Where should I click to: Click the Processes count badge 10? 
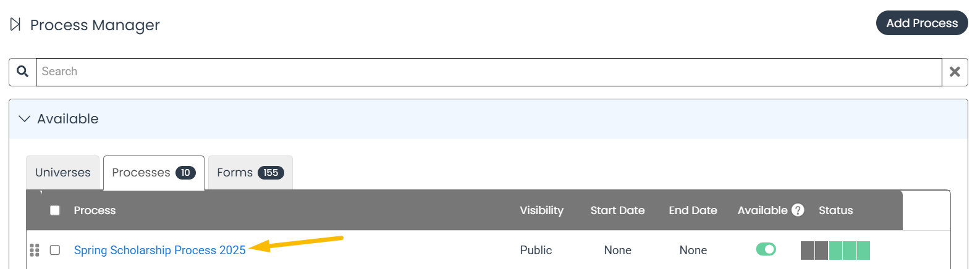click(x=185, y=173)
